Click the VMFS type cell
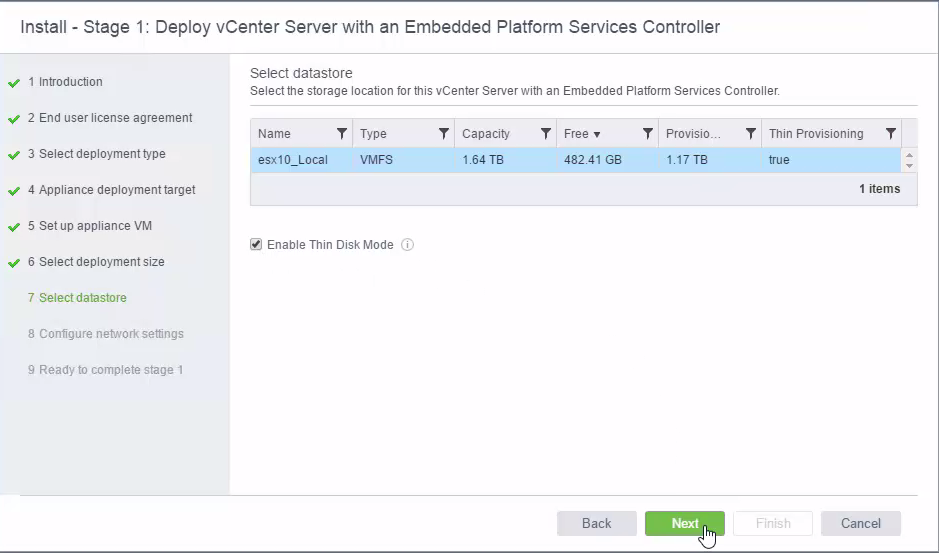Viewport: 939px width, 553px height. tap(404, 160)
